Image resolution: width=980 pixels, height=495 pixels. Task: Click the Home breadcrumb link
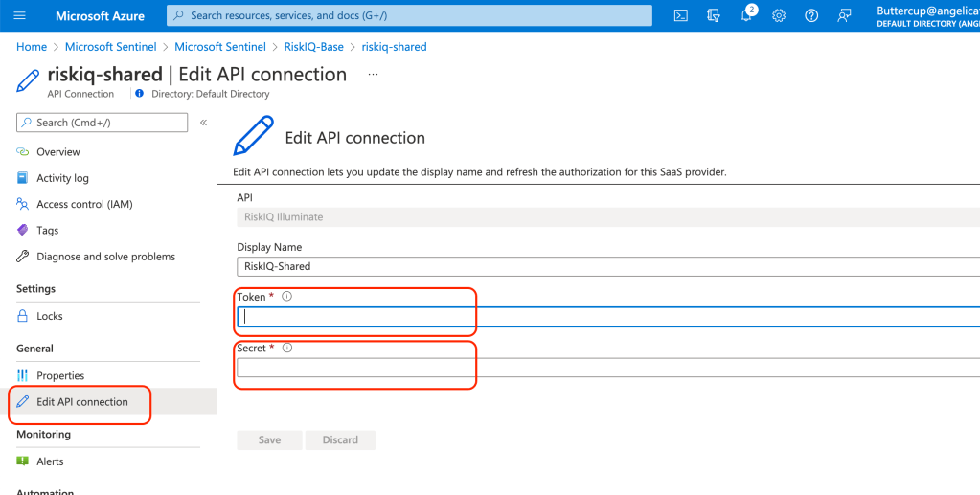(x=32, y=47)
